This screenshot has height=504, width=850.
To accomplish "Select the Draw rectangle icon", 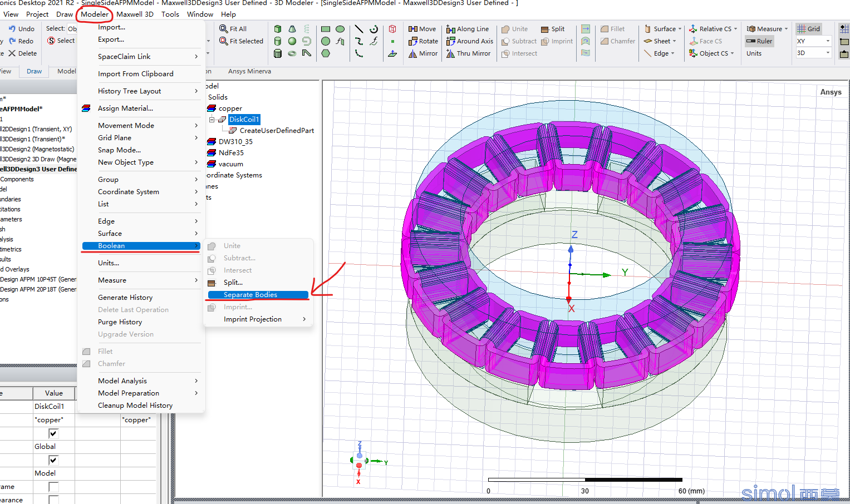I will (326, 29).
